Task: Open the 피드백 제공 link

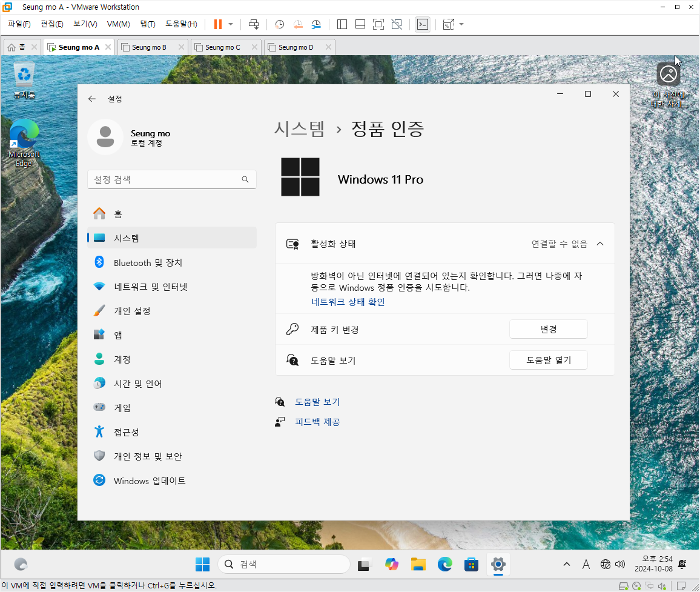Action: click(317, 422)
